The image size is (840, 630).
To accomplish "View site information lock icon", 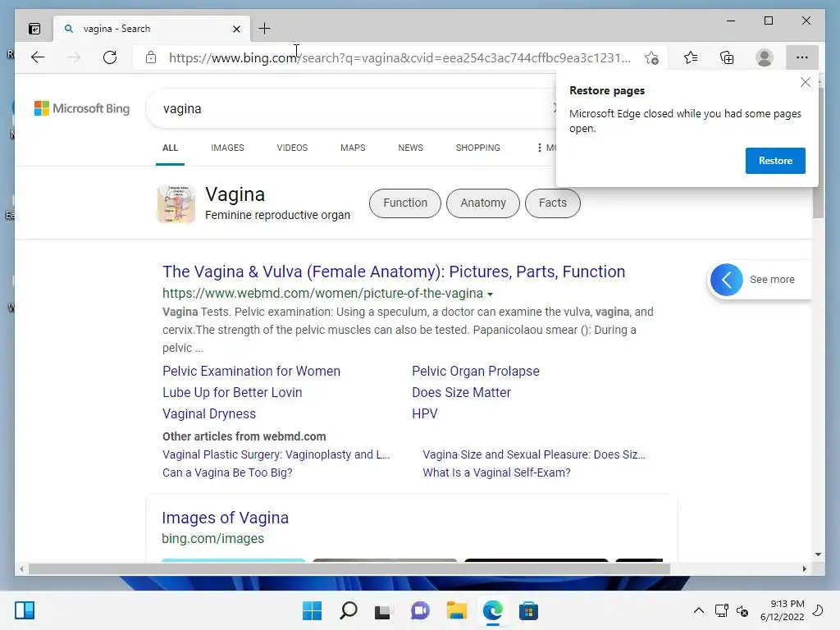I will tap(151, 57).
